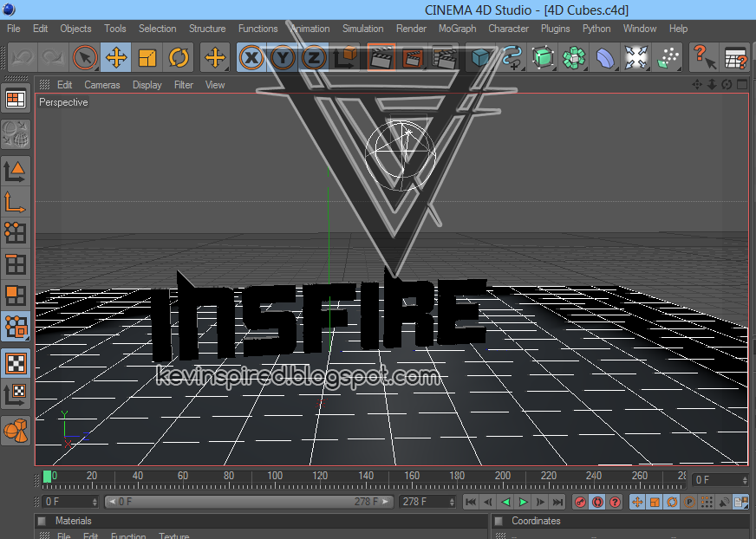The image size is (756, 539).
Task: Click the context help question-arrow icon
Action: pyautogui.click(x=704, y=58)
